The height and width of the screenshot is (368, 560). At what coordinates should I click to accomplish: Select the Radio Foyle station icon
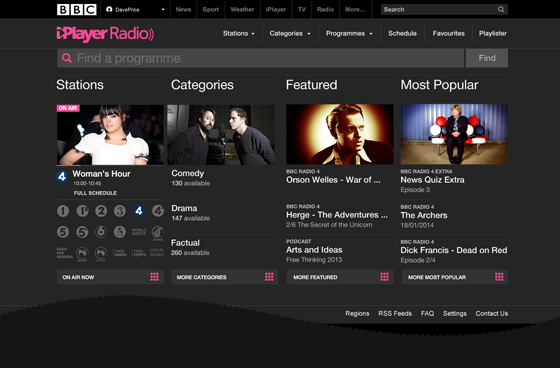(x=101, y=254)
